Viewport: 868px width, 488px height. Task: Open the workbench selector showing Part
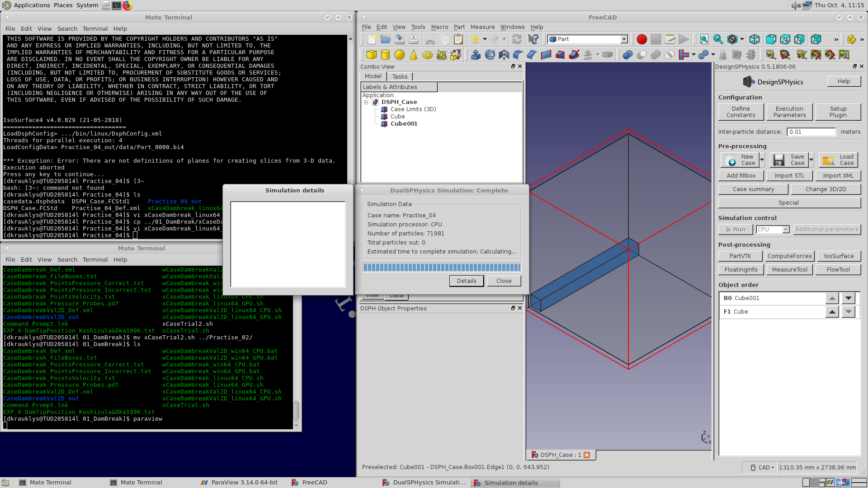pos(585,39)
